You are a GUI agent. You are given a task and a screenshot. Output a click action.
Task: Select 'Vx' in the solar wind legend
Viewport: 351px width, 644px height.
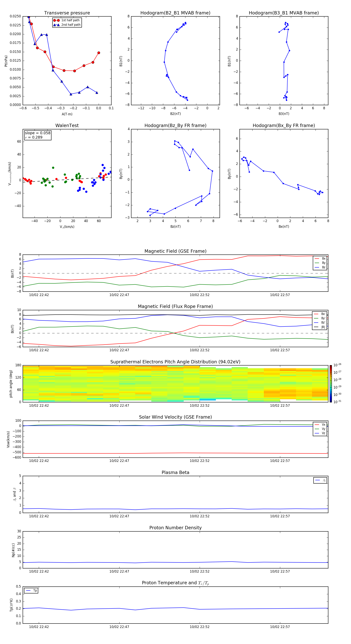(x=320, y=424)
